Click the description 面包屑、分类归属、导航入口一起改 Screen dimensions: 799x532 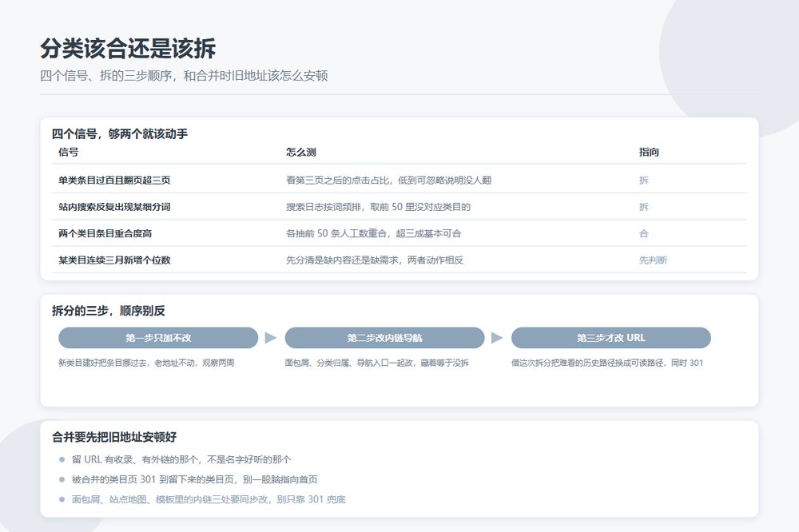[x=377, y=363]
